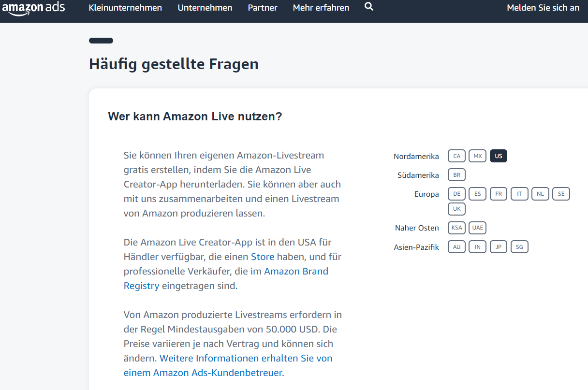This screenshot has height=390, width=588.
Task: Expand the Mehr erfahren menu
Action: 321,8
